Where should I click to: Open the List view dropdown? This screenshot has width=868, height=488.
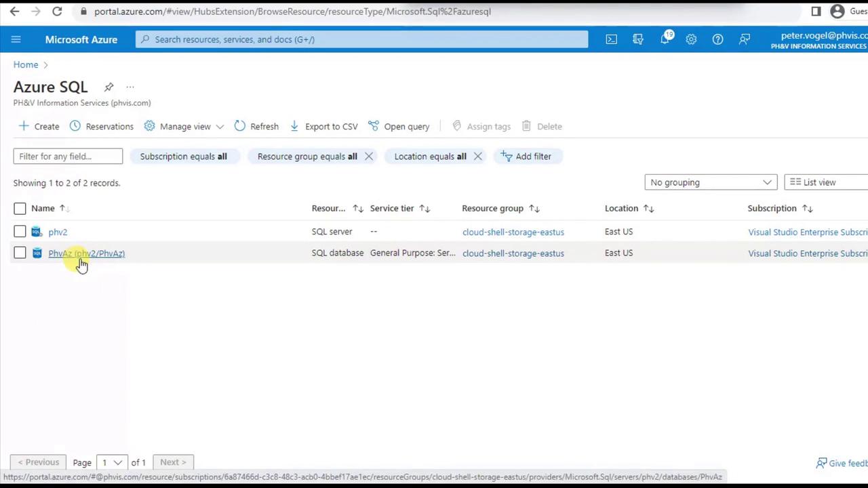coord(826,182)
